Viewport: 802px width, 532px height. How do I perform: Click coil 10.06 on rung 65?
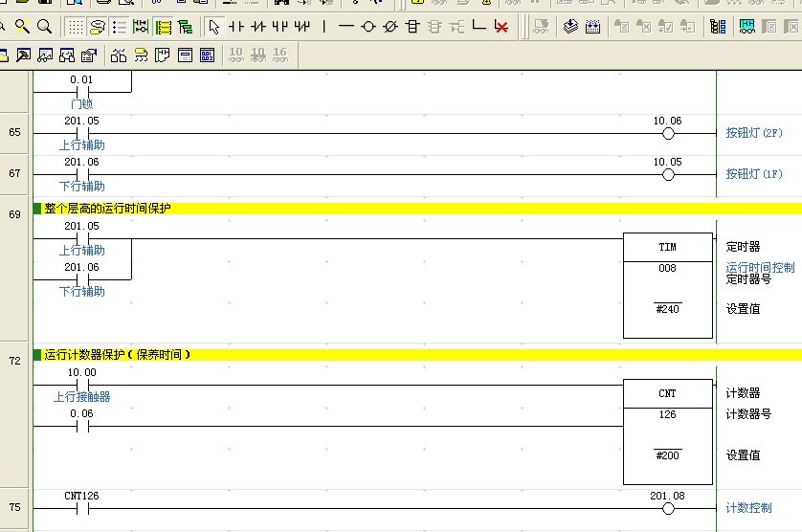(x=668, y=134)
